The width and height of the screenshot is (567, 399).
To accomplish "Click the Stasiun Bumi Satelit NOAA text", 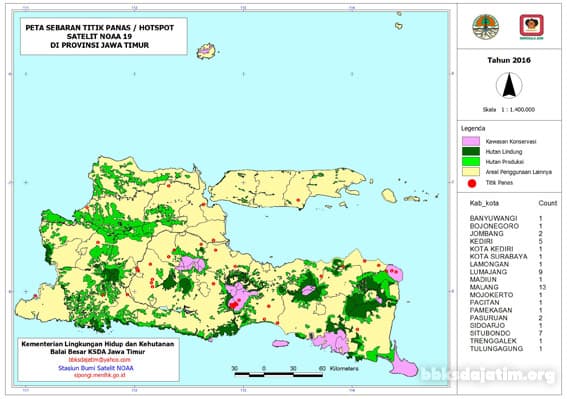I will point(96,368).
